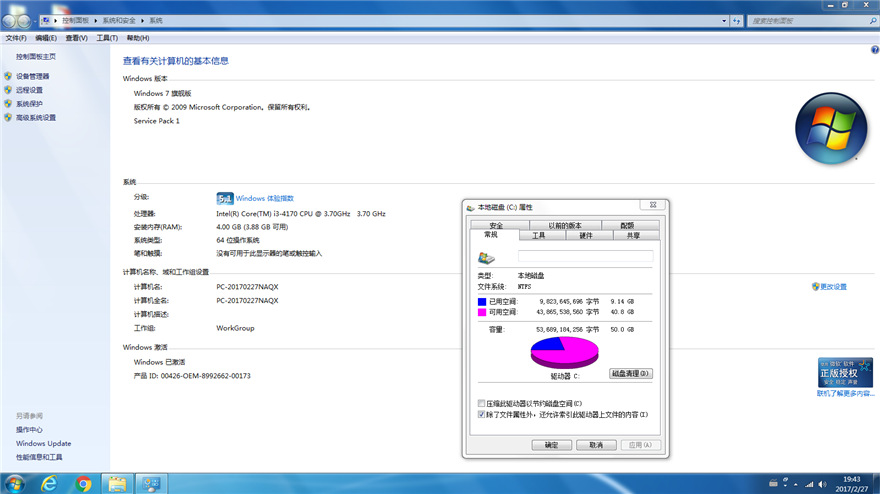Open the 帮助(H) menu
The image size is (880, 494).
click(x=138, y=38)
